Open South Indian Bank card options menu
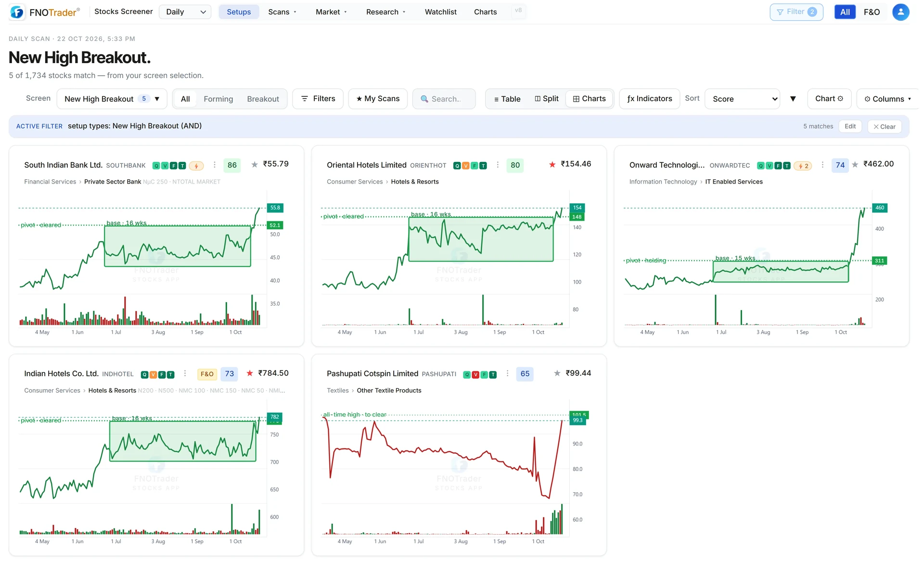 pos(215,165)
